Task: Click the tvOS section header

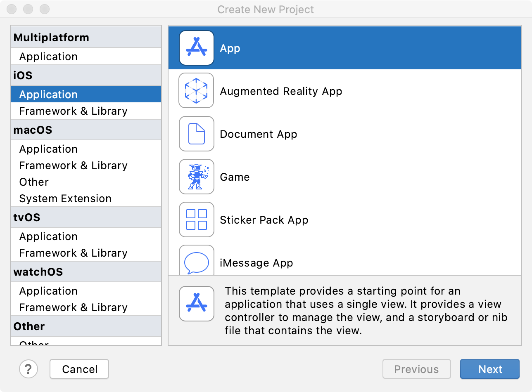Action: click(86, 217)
